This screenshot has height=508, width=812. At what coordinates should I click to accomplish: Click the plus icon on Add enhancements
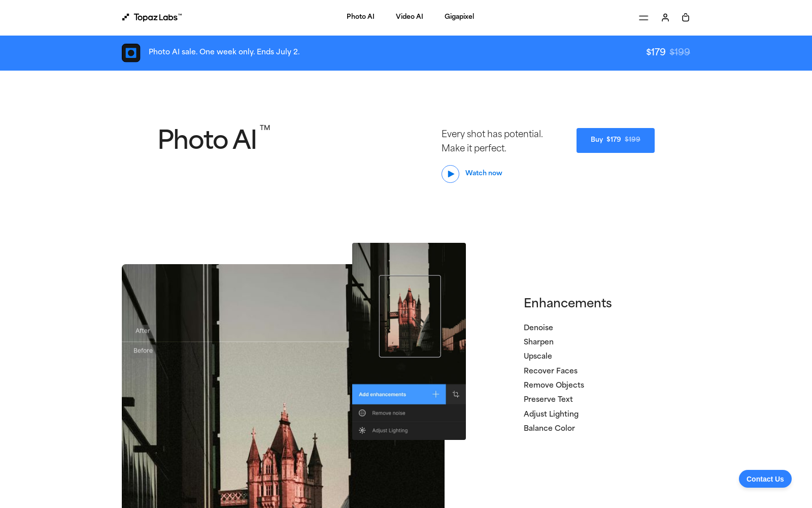point(435,394)
